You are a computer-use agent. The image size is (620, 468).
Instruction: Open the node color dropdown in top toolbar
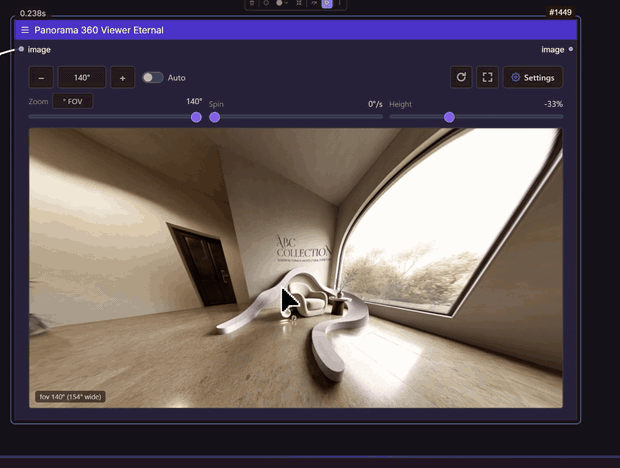282,3
